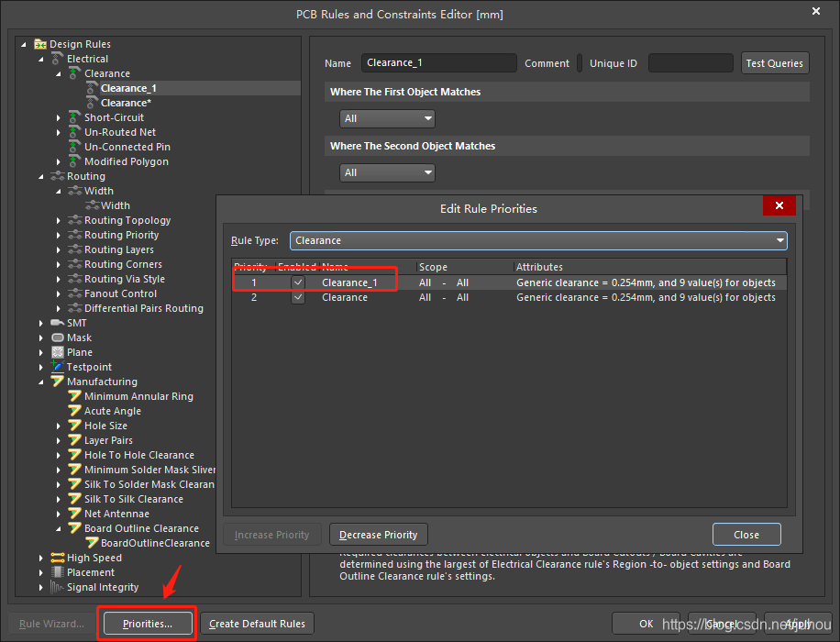Click the High Speed category icon
The width and height of the screenshot is (840, 642).
[58, 558]
